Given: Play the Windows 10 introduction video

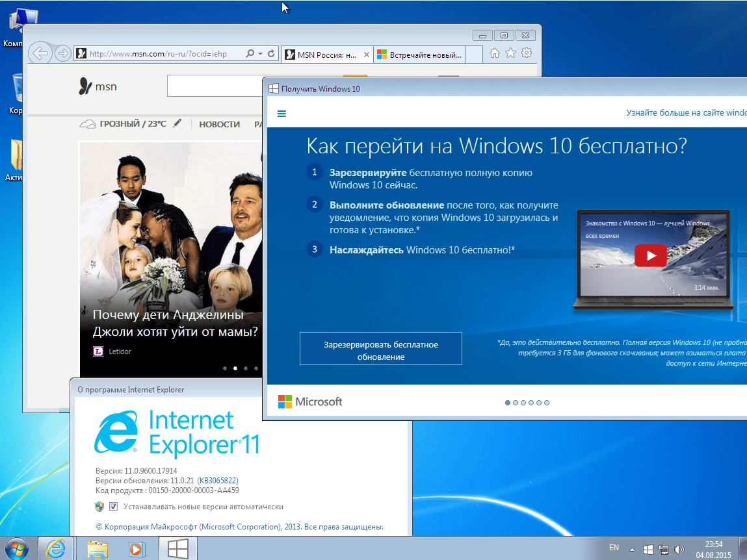Looking at the screenshot, I should coord(651,256).
